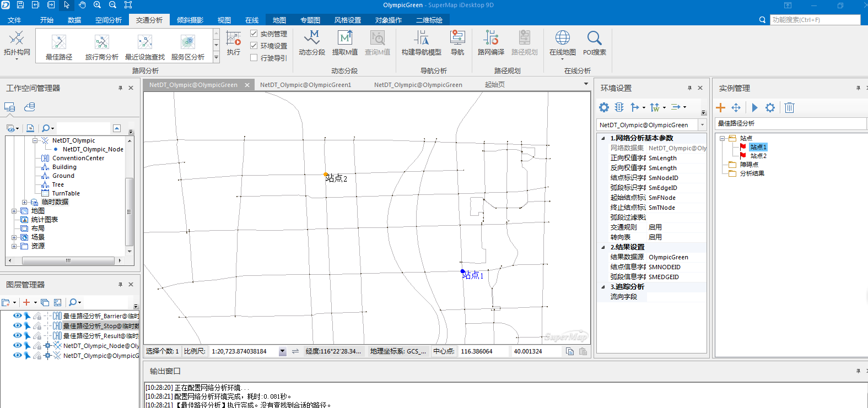Viewport: 868px width, 408px height.
Task: Enable the 行驶导引 checkbox
Action: (x=254, y=58)
